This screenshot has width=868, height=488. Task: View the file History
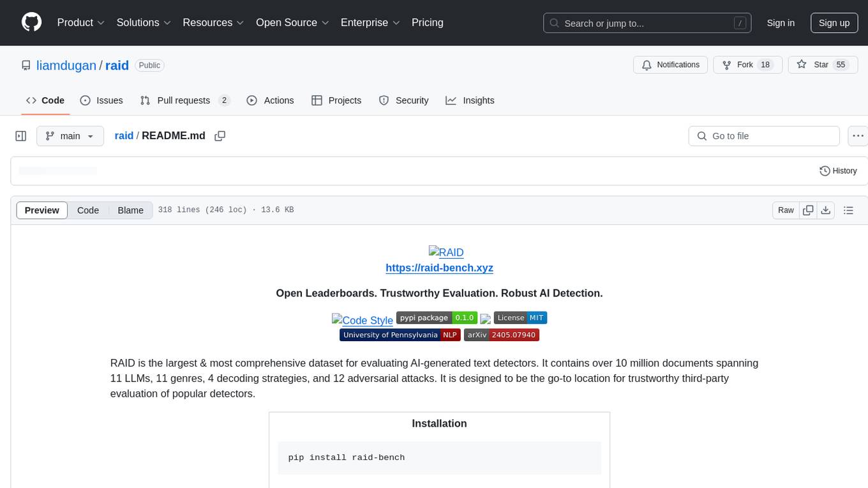click(x=838, y=171)
